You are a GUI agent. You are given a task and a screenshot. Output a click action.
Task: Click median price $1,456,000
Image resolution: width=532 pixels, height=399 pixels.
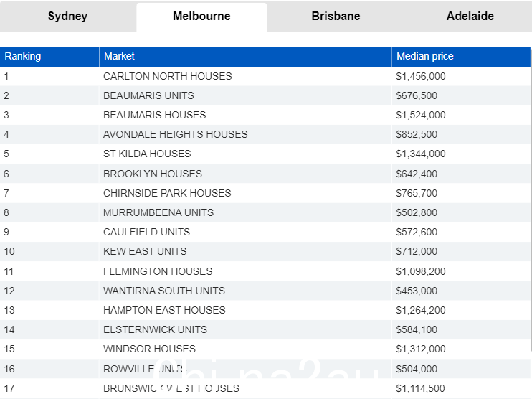[421, 76]
